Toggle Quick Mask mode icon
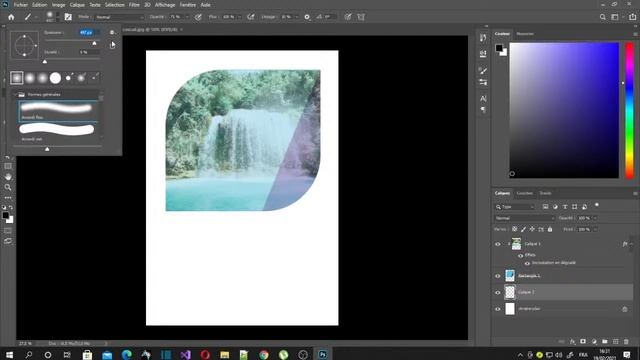 (8, 231)
